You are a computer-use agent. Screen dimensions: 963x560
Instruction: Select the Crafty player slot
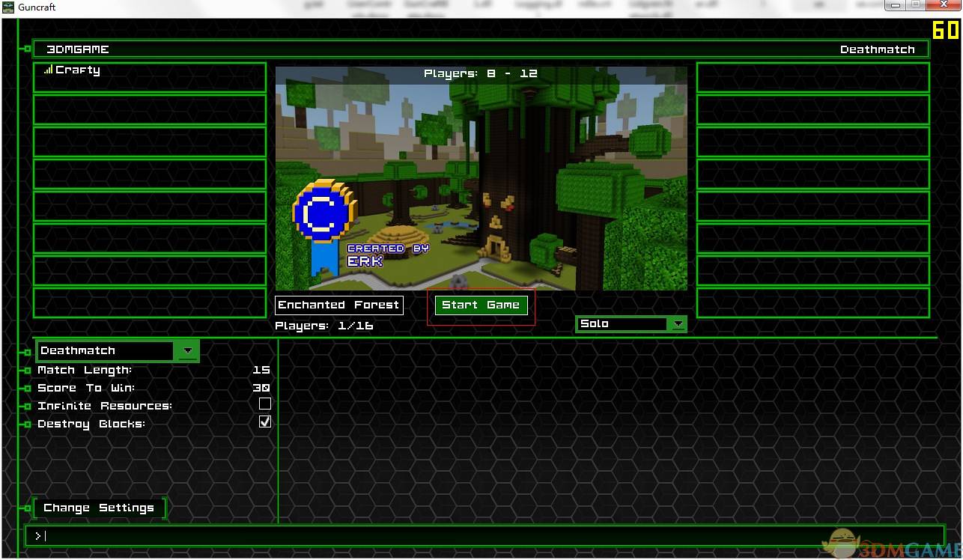point(148,77)
